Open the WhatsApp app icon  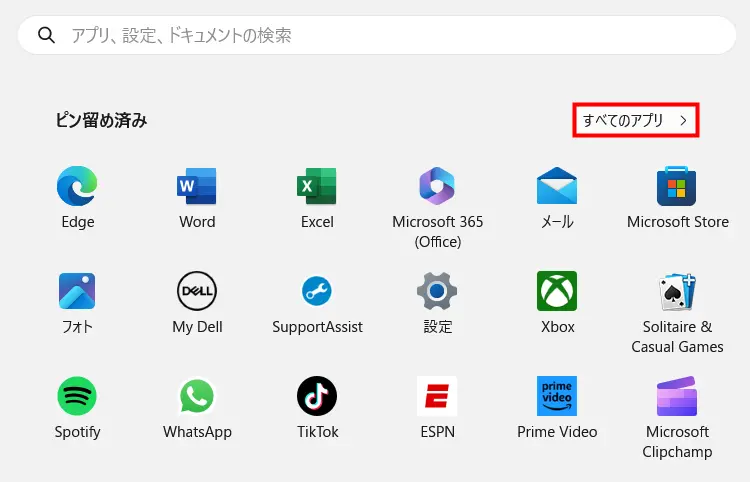click(x=197, y=396)
